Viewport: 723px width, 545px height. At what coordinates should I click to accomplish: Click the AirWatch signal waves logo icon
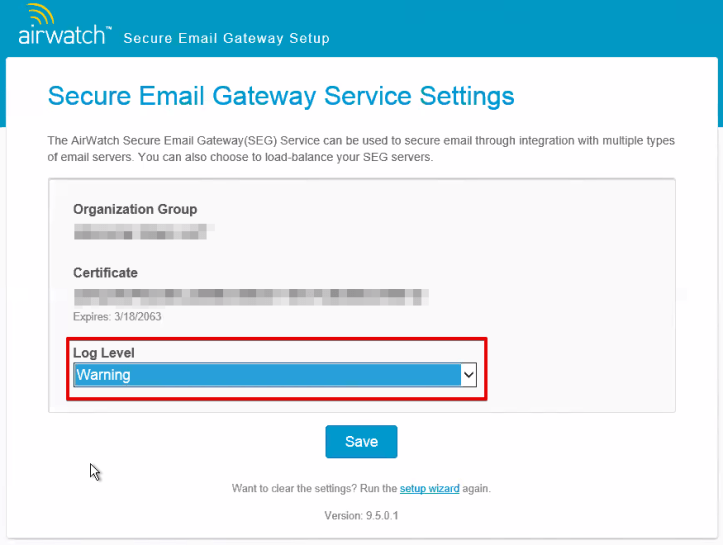point(38,15)
